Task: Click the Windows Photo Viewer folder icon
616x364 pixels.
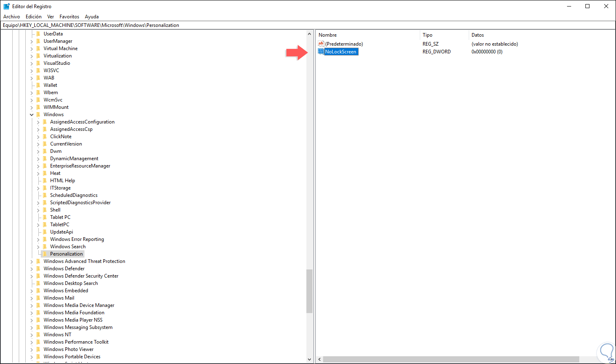Action: [x=38, y=349]
